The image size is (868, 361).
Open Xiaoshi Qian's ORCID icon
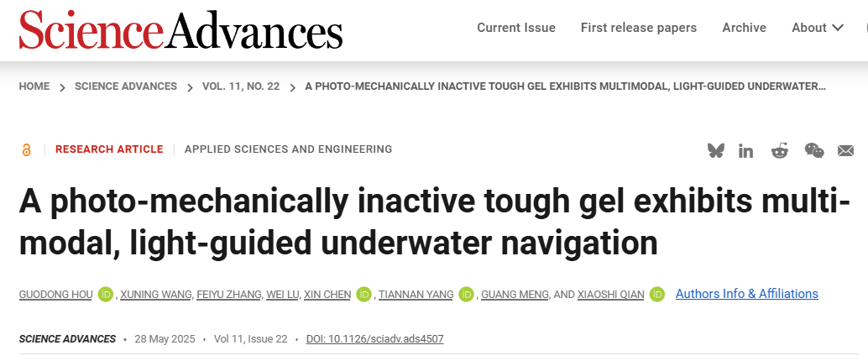[x=657, y=294]
